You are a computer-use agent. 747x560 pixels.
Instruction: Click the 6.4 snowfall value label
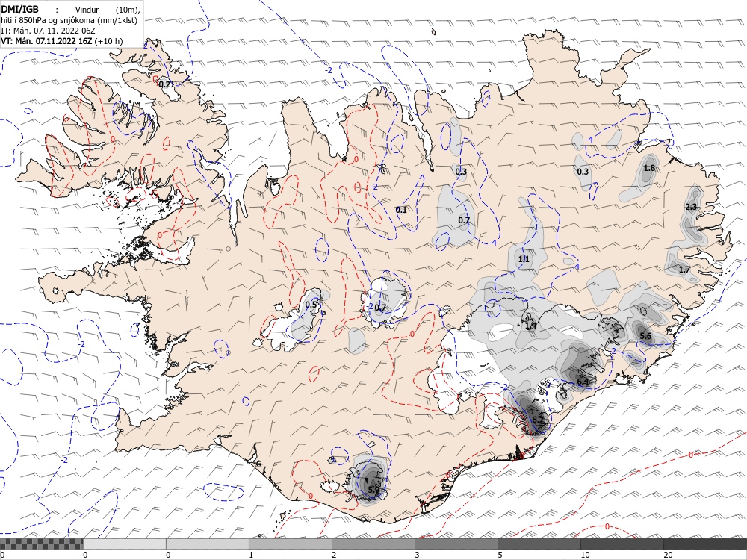(583, 382)
